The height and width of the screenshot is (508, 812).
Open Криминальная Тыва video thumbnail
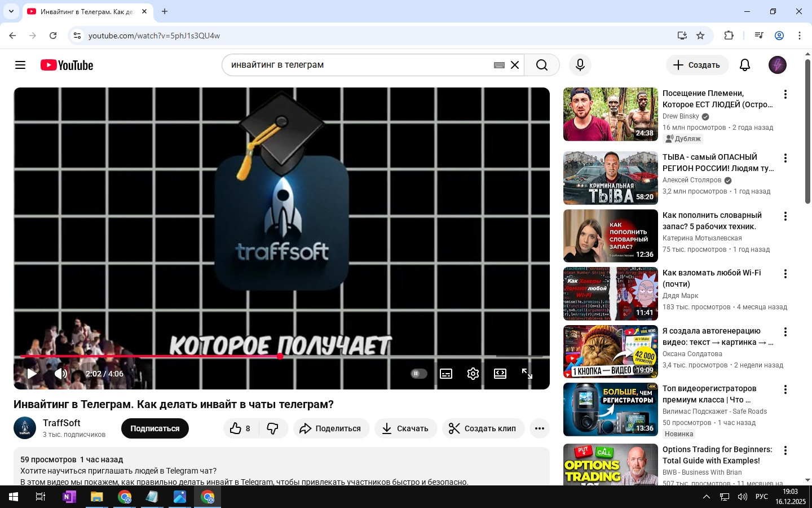pyautogui.click(x=611, y=178)
